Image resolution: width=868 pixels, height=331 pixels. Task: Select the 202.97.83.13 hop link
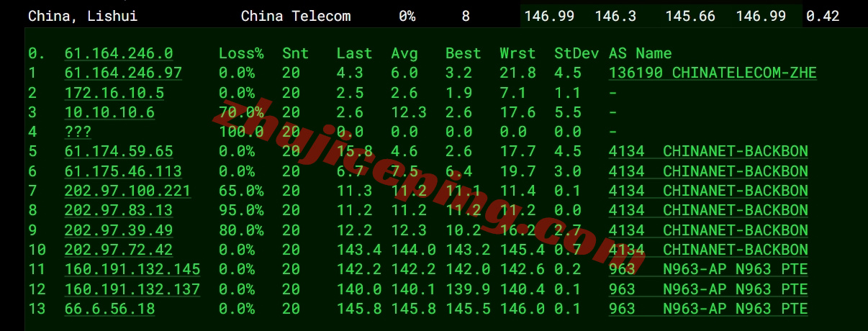[118, 210]
